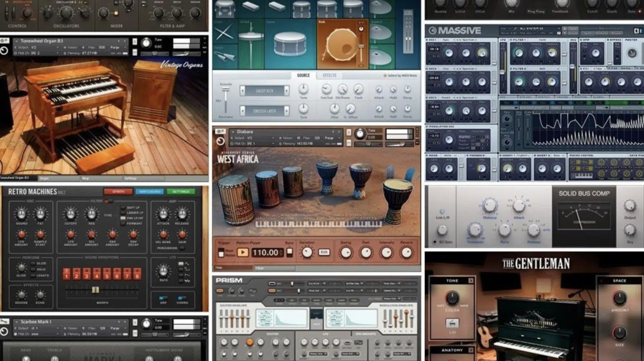Enable the Ladder LP filter type

click(x=123, y=213)
